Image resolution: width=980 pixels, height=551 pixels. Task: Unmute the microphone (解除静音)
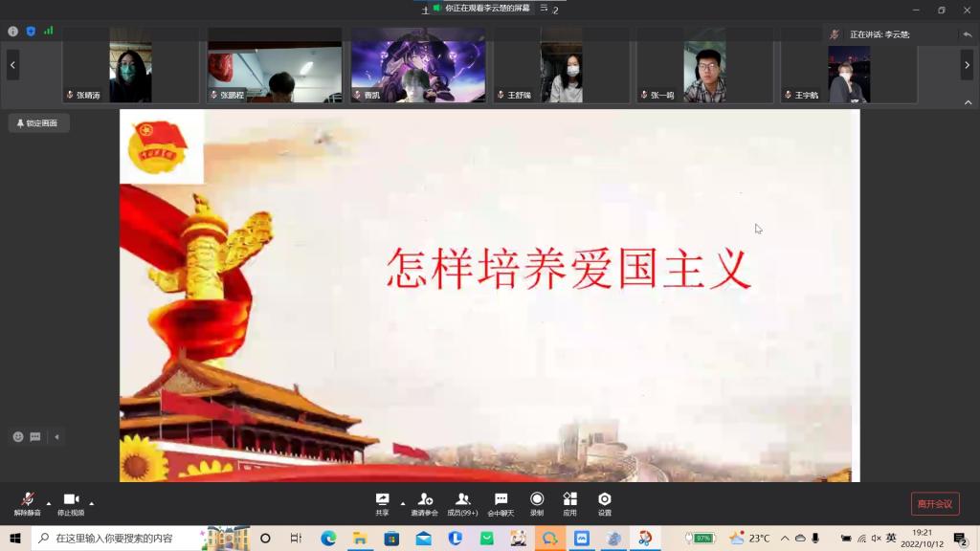click(27, 503)
